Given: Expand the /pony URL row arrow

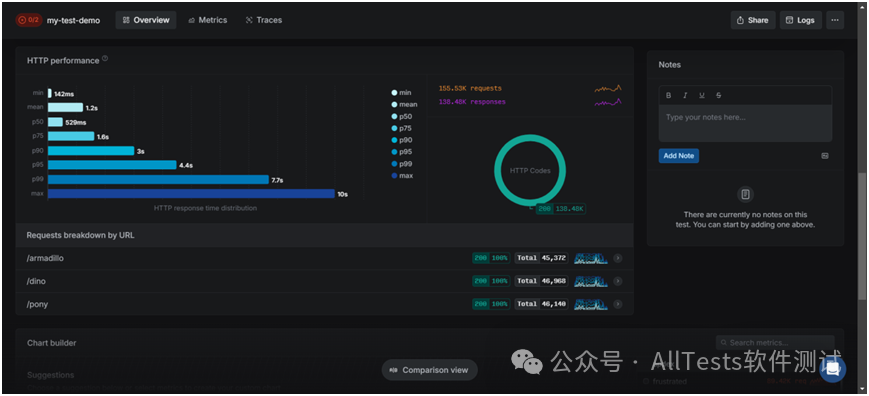Looking at the screenshot, I should pos(617,304).
